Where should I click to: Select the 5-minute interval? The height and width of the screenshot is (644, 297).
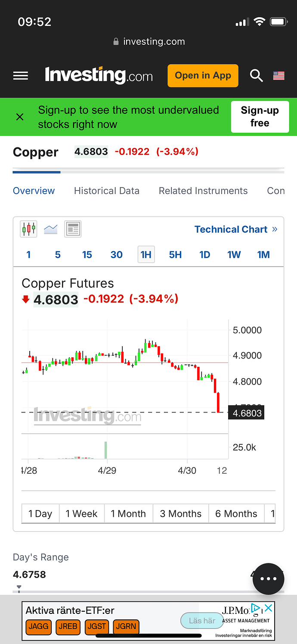click(58, 255)
